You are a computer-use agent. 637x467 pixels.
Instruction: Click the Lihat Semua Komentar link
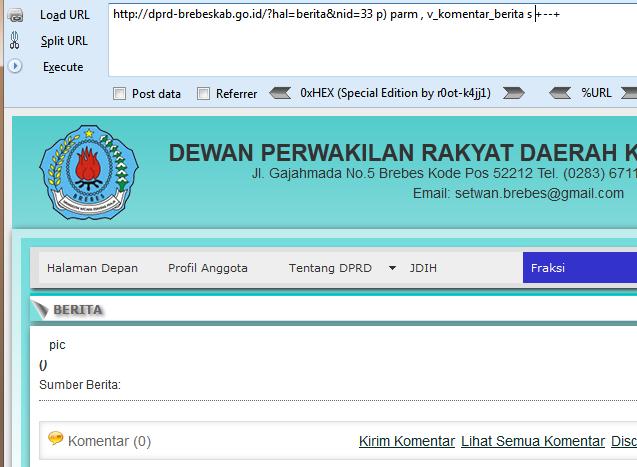(533, 441)
